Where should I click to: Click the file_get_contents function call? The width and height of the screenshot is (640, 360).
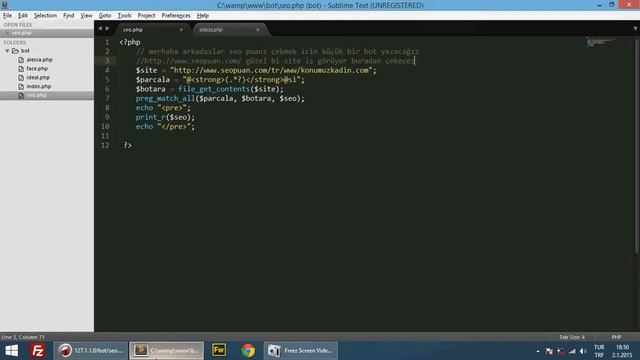(214, 89)
